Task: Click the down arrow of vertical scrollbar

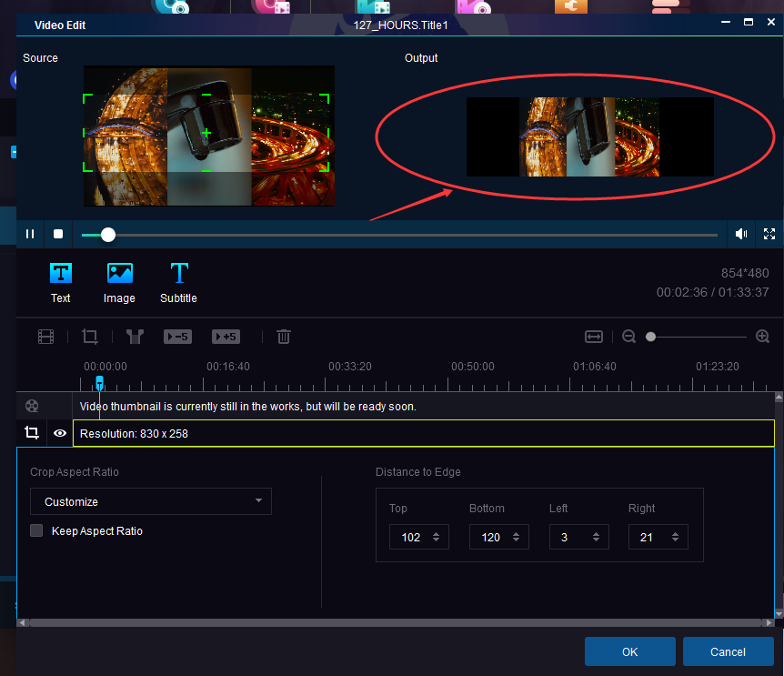Action: tap(779, 613)
